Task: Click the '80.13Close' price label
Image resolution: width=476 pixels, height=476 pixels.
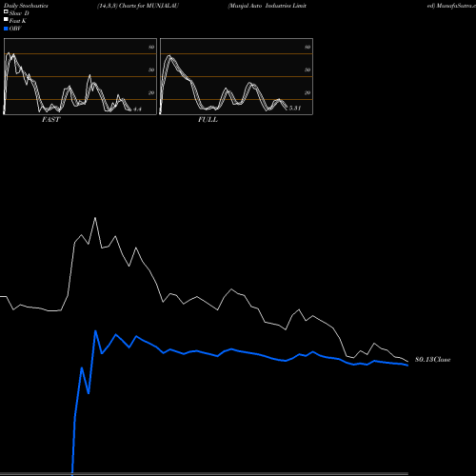Action: coord(433,360)
